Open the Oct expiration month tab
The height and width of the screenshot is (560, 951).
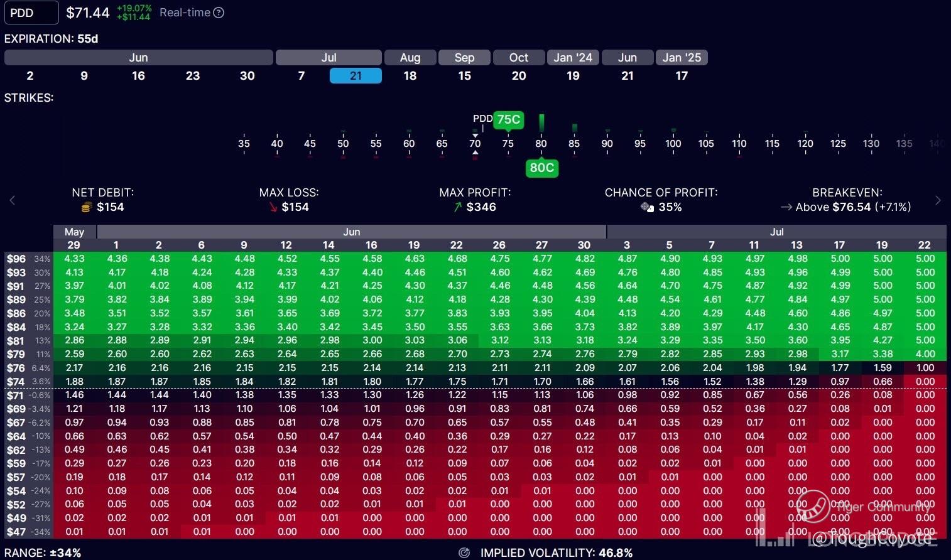(519, 58)
